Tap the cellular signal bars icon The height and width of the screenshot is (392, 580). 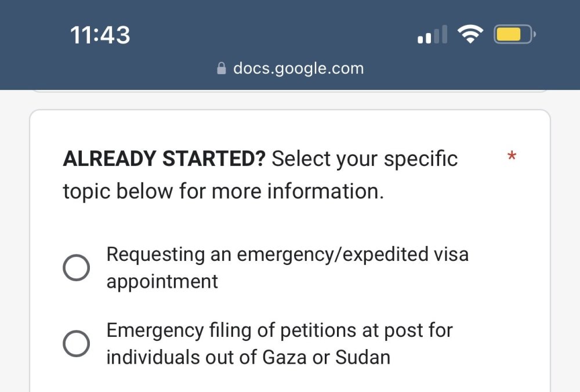pyautogui.click(x=432, y=35)
